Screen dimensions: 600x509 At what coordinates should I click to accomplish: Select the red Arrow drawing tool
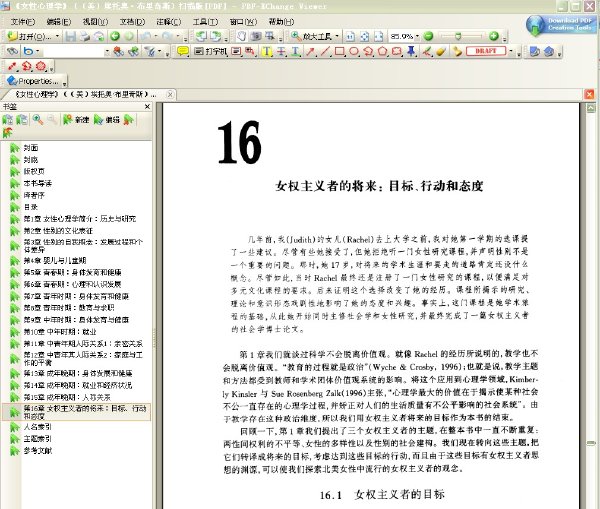[310, 51]
